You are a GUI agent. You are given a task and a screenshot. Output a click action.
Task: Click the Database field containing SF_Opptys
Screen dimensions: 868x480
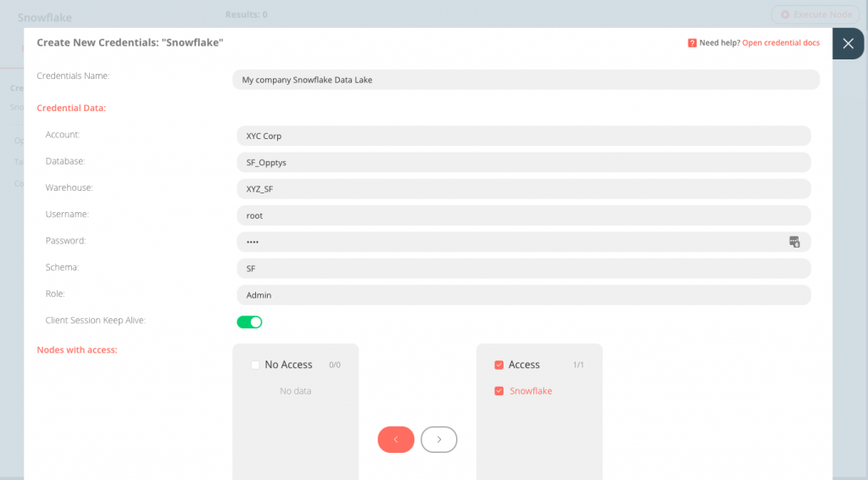point(523,162)
